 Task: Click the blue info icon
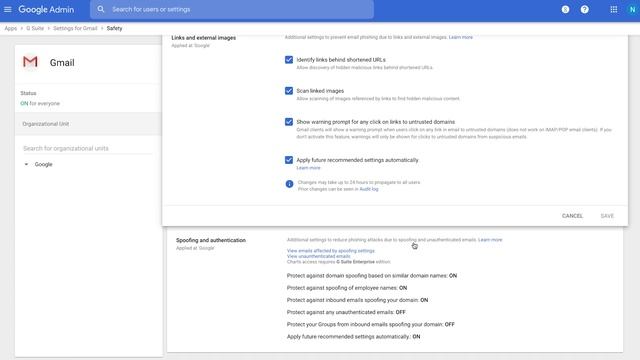(289, 184)
